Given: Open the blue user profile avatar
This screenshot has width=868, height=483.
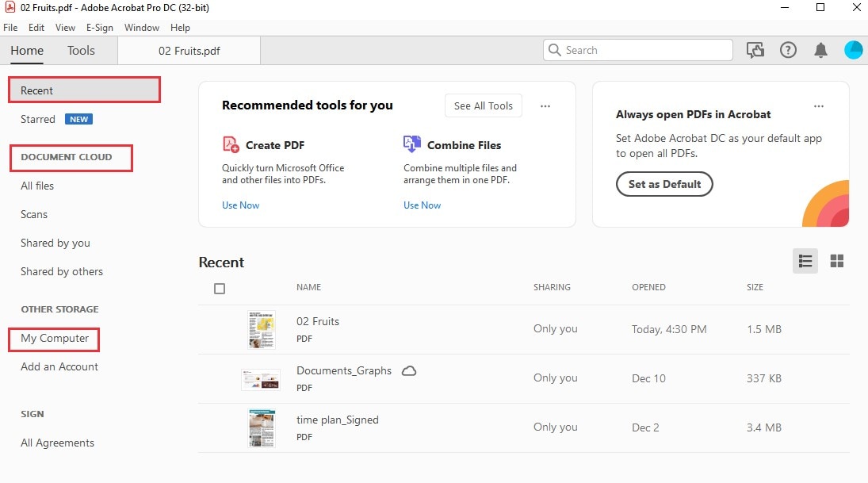Looking at the screenshot, I should [x=853, y=50].
